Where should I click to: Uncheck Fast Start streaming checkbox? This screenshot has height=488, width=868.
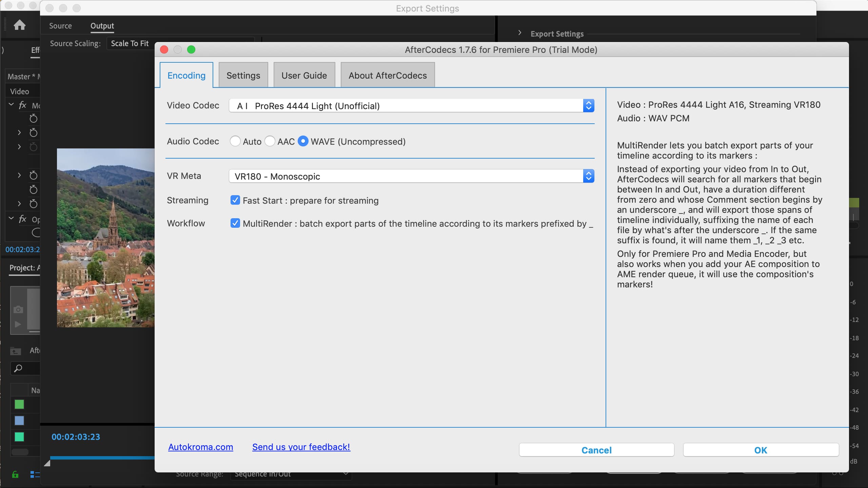click(x=235, y=200)
